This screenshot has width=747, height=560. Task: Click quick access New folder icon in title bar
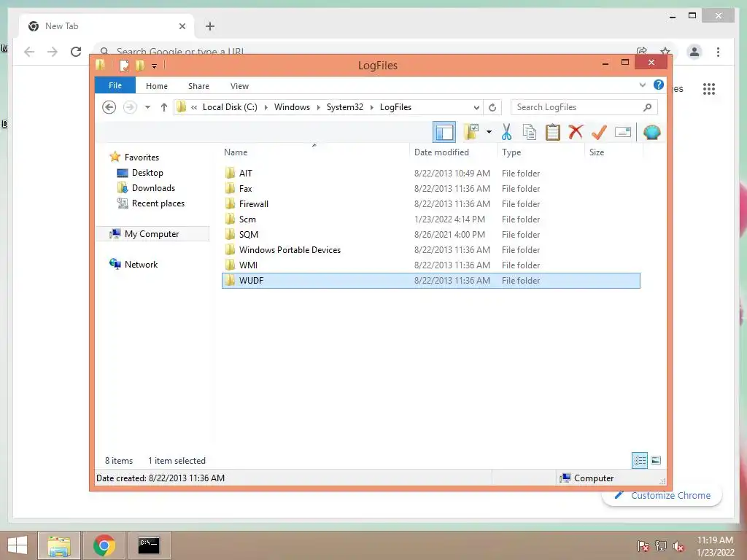[x=140, y=65]
